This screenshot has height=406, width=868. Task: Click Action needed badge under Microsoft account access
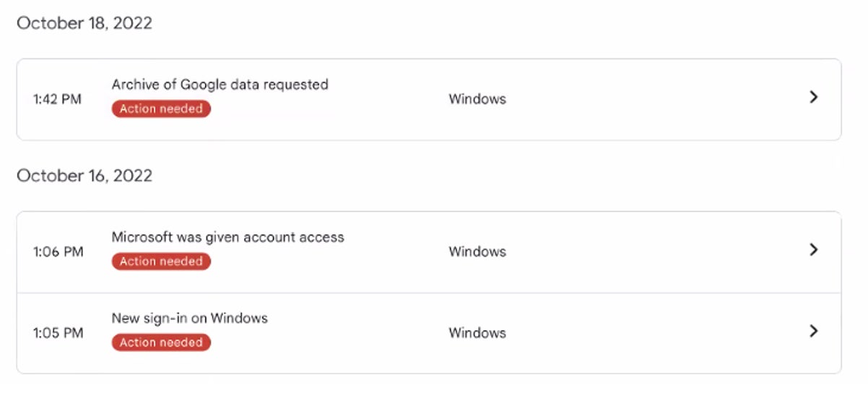[161, 262]
